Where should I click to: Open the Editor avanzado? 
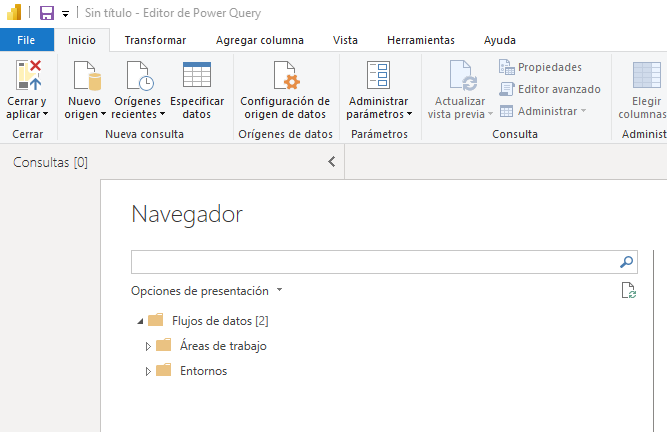(550, 89)
